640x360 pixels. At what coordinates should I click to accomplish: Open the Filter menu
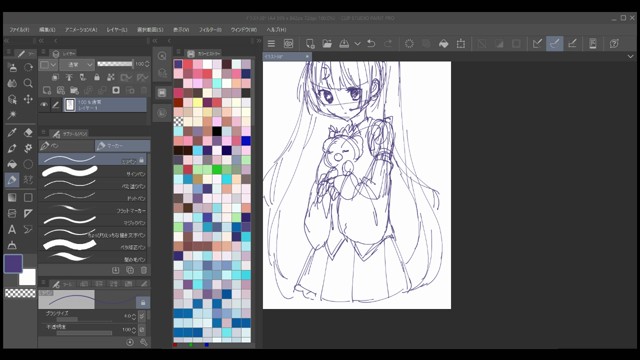pyautogui.click(x=210, y=30)
